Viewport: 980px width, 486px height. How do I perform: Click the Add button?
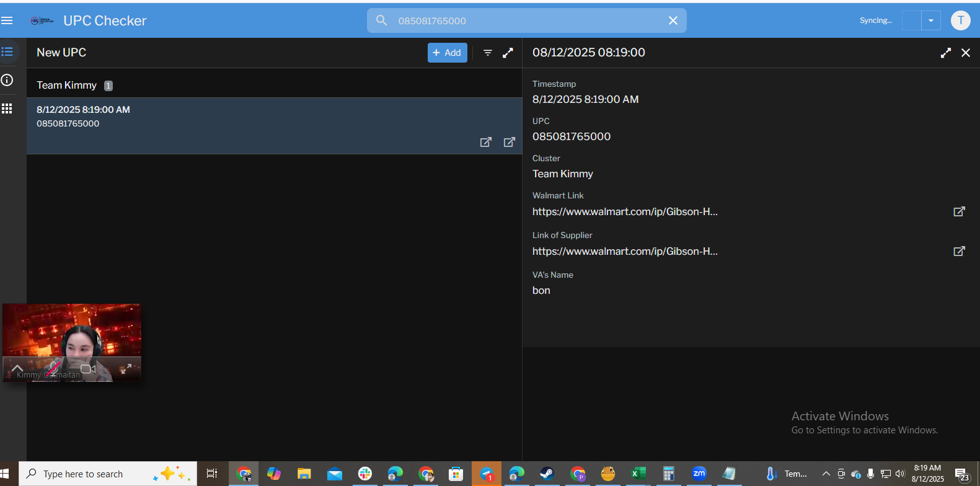pos(447,53)
